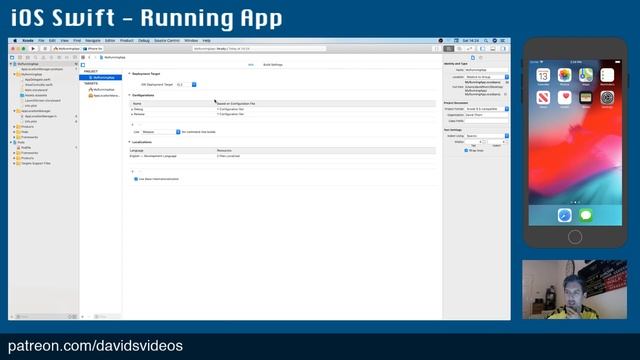The width and height of the screenshot is (640, 360).
Task: Go forward in the editor jump bar
Action: click(95, 58)
